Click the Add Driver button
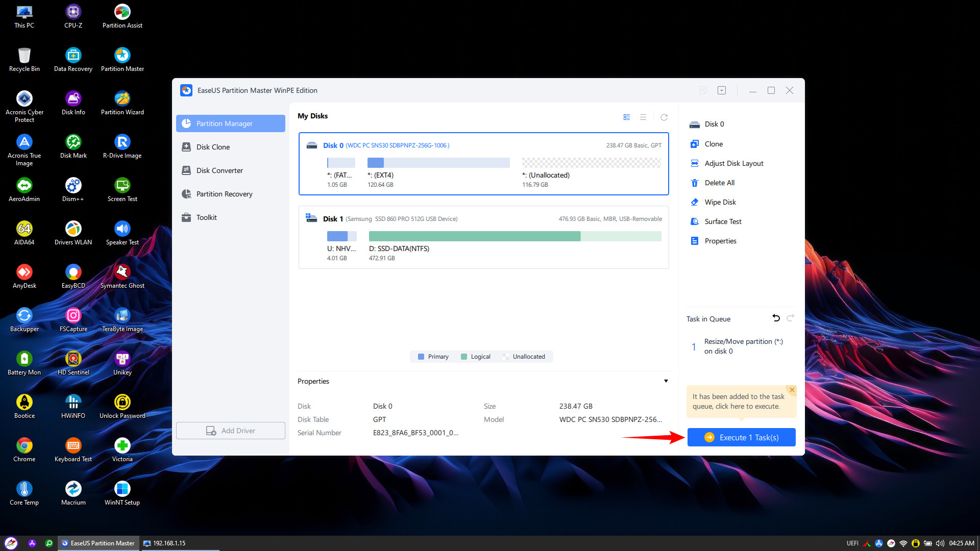This screenshot has height=551, width=980. [231, 431]
